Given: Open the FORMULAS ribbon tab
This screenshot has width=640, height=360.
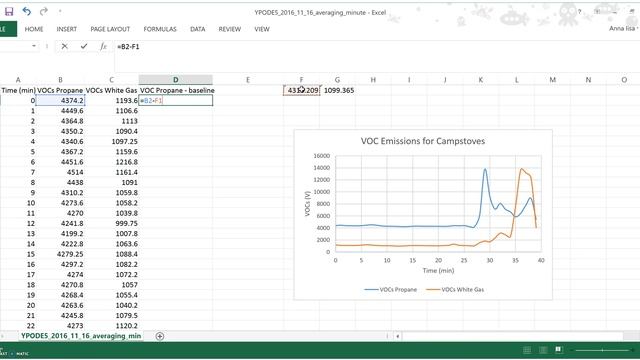Looking at the screenshot, I should point(160,29).
